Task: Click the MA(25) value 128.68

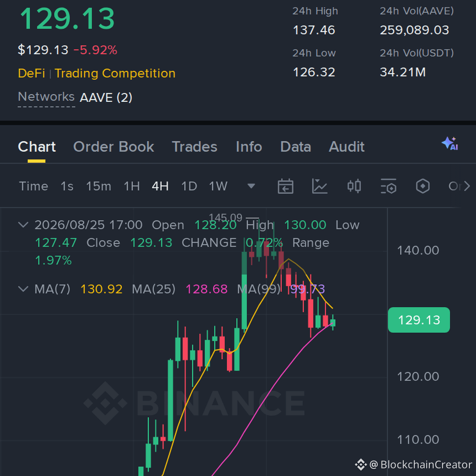Action: (x=206, y=289)
